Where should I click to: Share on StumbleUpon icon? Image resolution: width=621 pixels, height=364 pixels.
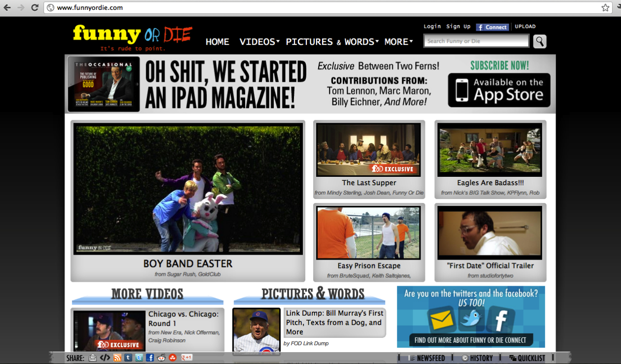[x=173, y=358]
